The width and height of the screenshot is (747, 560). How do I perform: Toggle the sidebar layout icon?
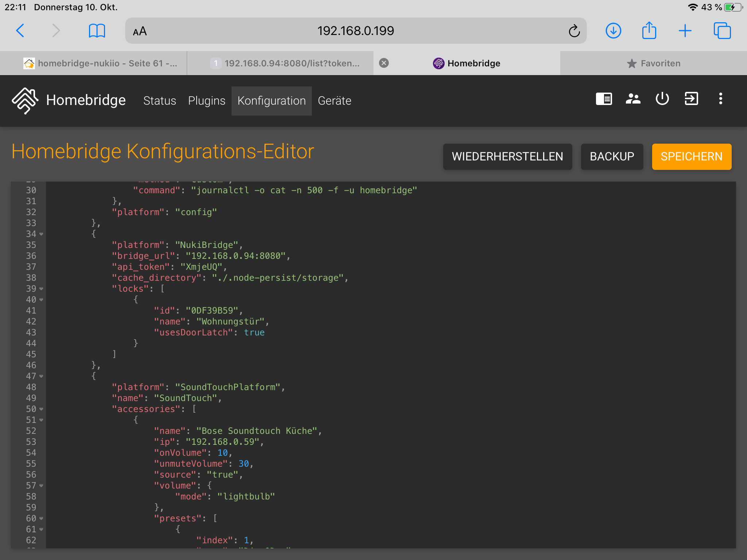click(x=604, y=99)
